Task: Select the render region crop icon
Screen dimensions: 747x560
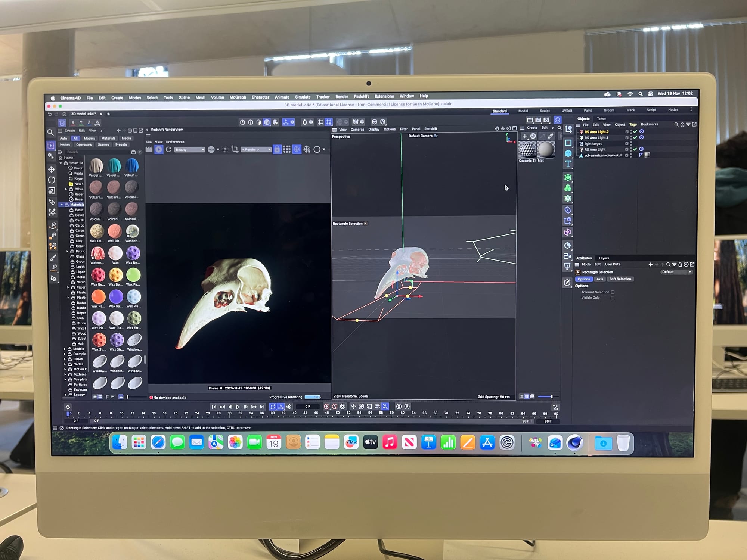Action: [x=235, y=149]
